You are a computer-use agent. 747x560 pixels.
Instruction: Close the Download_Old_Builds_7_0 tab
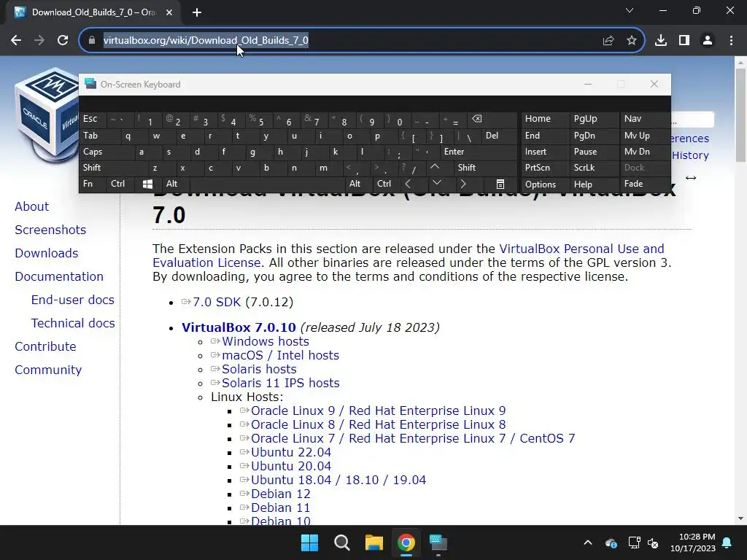(169, 12)
